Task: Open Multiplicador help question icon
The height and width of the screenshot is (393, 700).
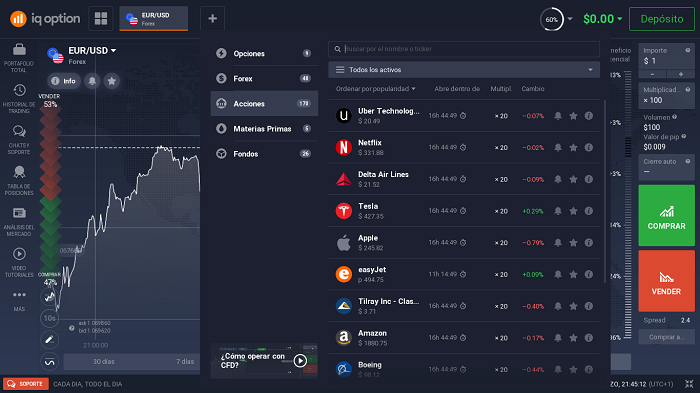Action: 688,90
